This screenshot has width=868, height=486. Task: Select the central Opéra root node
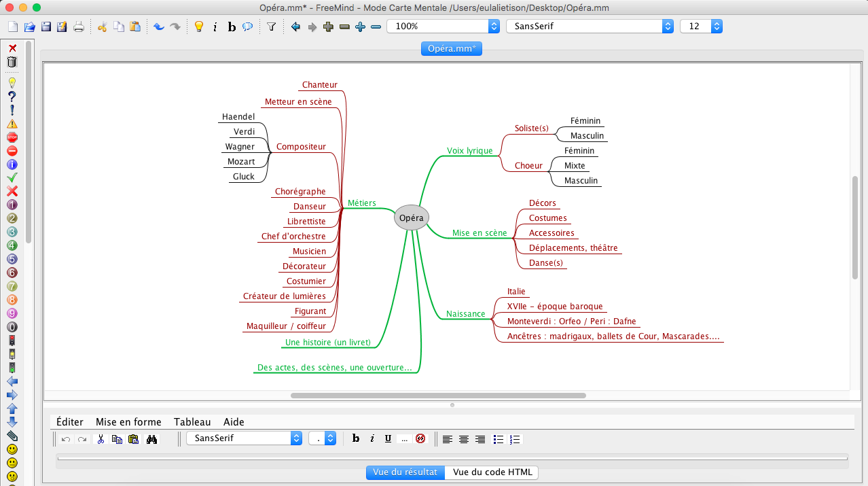[412, 218]
